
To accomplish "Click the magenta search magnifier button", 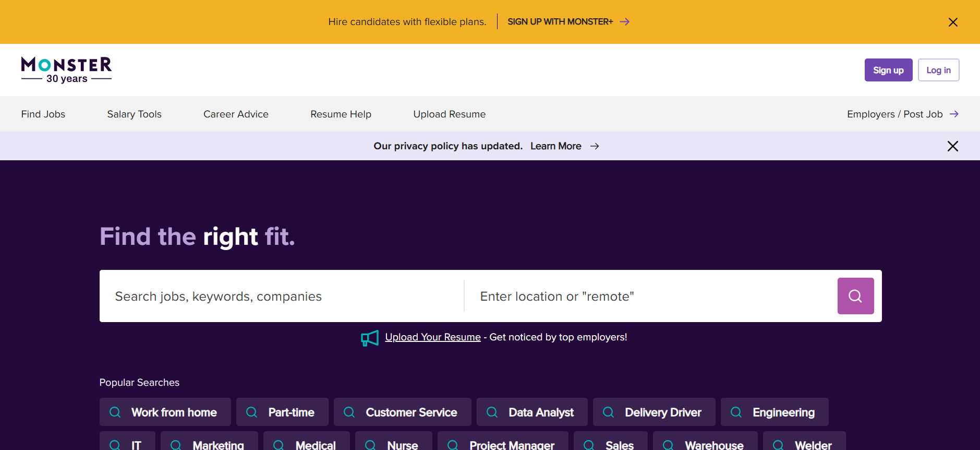I will point(855,296).
